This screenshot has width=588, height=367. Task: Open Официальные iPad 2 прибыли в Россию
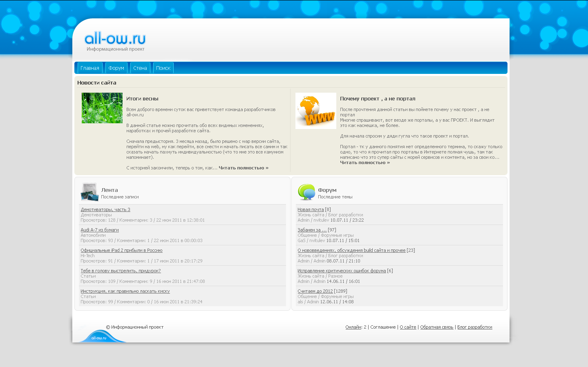click(121, 250)
